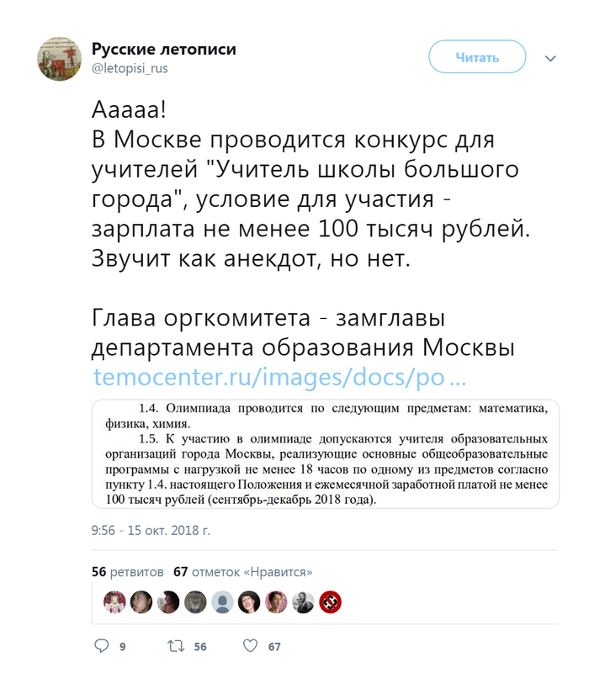Enlarge the attached document excerpt image
The image size is (589, 700).
click(325, 453)
